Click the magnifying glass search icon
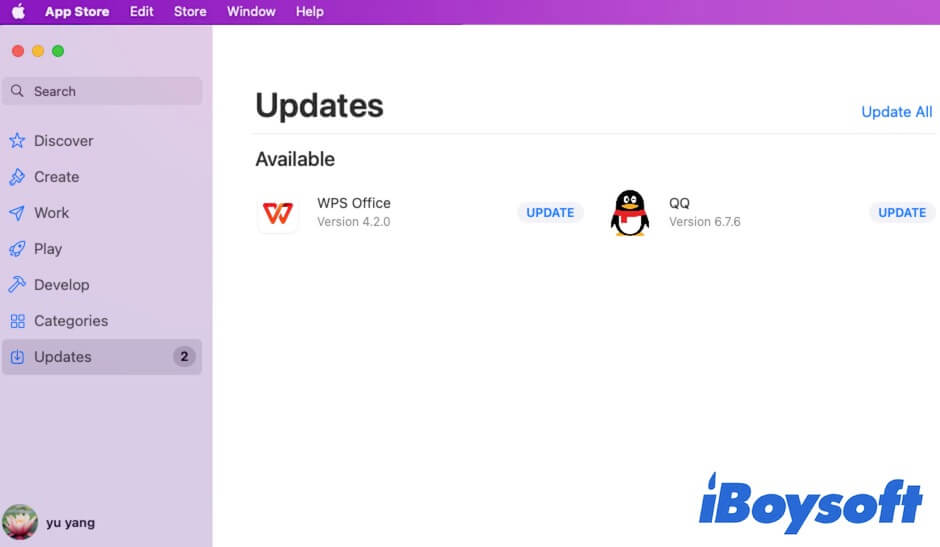Screen dimensions: 940x547 tap(17, 91)
